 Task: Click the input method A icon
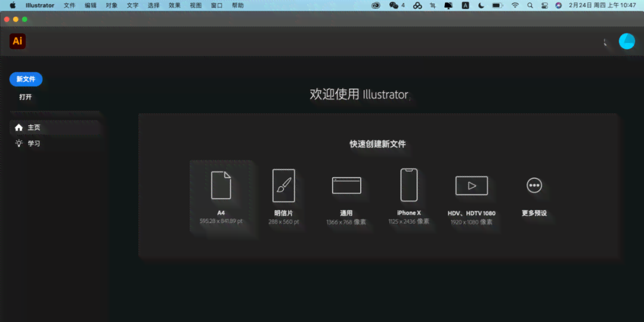tap(465, 5)
